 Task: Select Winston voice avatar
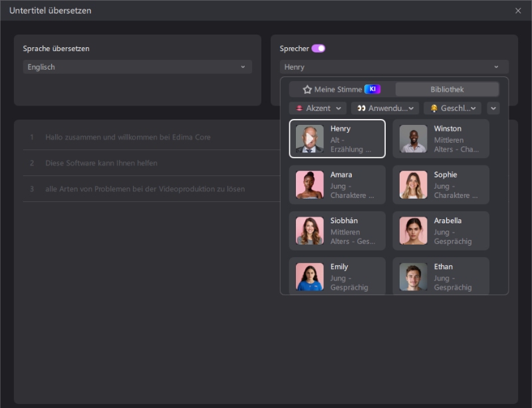pyautogui.click(x=413, y=139)
